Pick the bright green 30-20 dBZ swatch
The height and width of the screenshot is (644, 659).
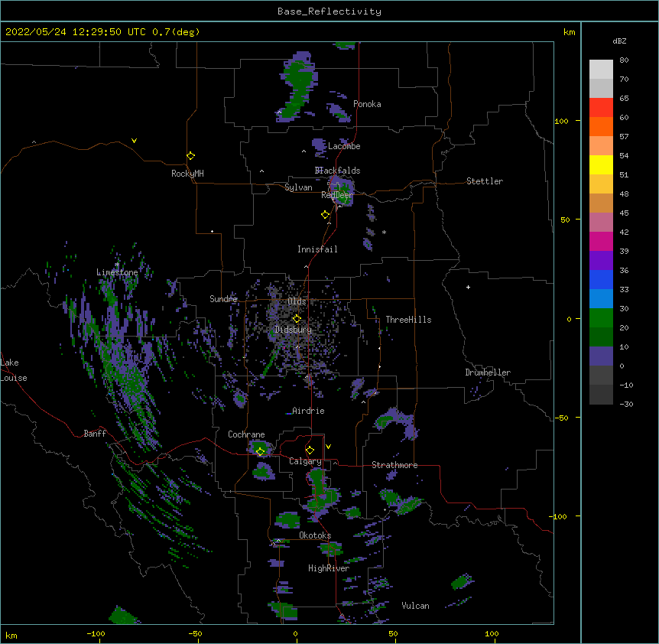(601, 318)
